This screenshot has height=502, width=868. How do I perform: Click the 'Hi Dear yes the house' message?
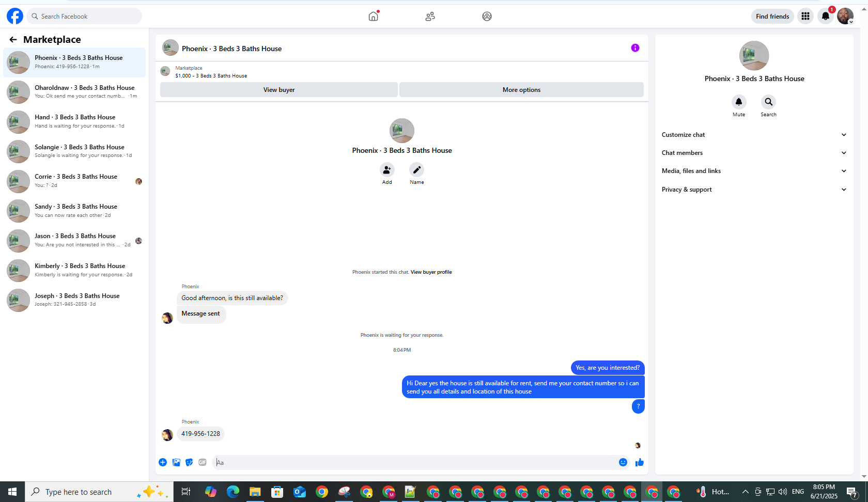coord(523,387)
